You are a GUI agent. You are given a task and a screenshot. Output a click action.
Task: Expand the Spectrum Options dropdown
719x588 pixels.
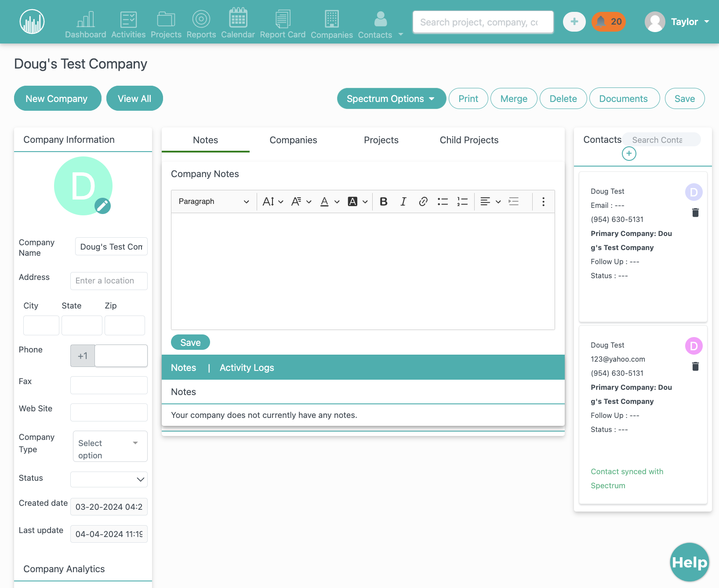pos(391,98)
